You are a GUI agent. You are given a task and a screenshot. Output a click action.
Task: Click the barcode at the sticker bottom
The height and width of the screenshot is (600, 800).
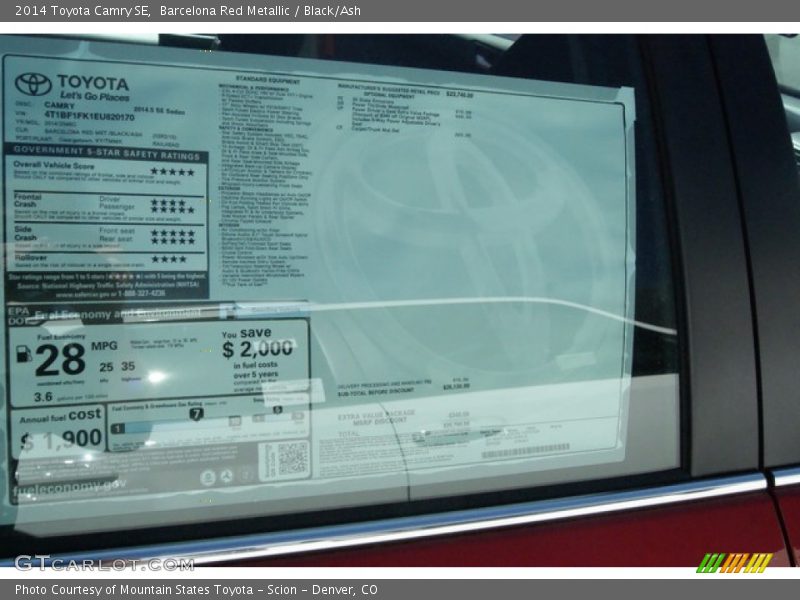pos(524,451)
